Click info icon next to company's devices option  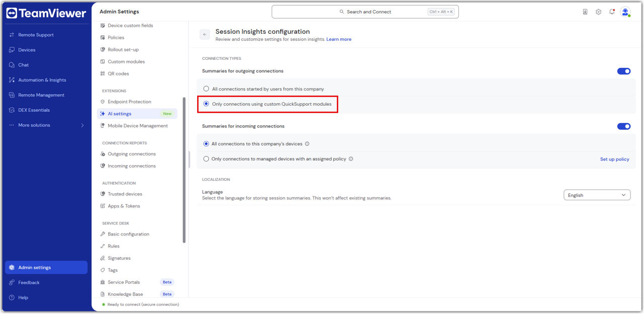(x=307, y=144)
